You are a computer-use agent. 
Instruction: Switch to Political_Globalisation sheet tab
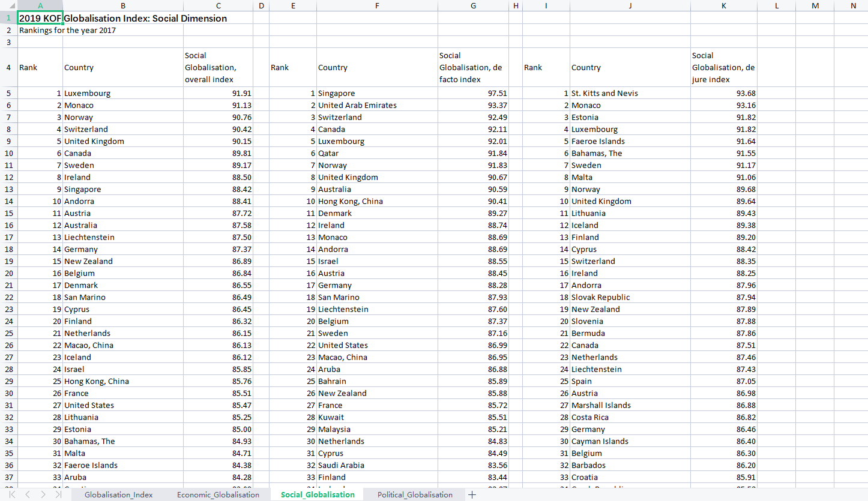415,494
